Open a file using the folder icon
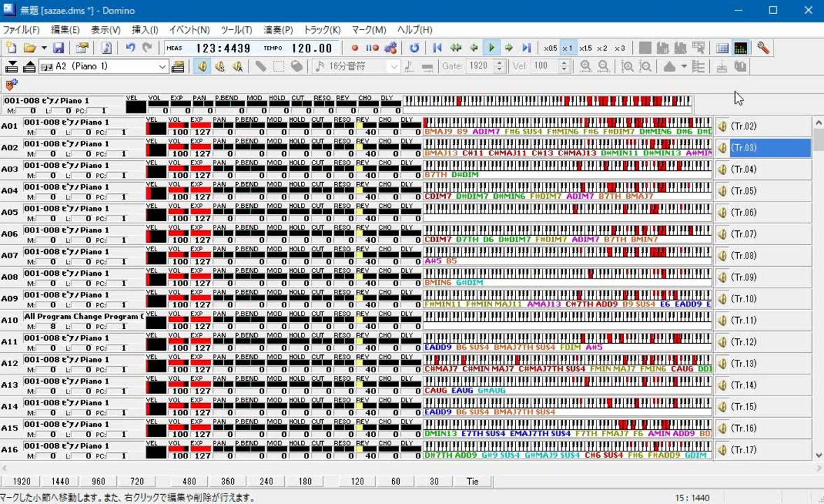The image size is (824, 504). click(x=29, y=48)
